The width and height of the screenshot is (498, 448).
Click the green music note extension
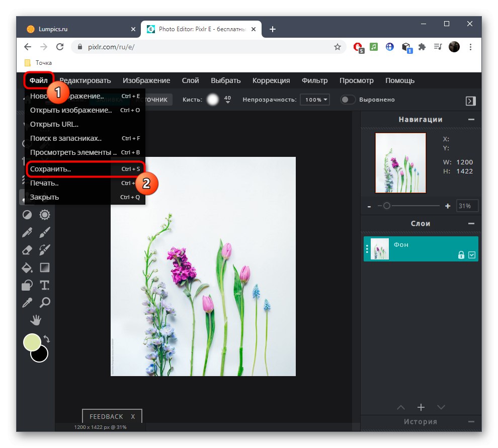(x=374, y=47)
